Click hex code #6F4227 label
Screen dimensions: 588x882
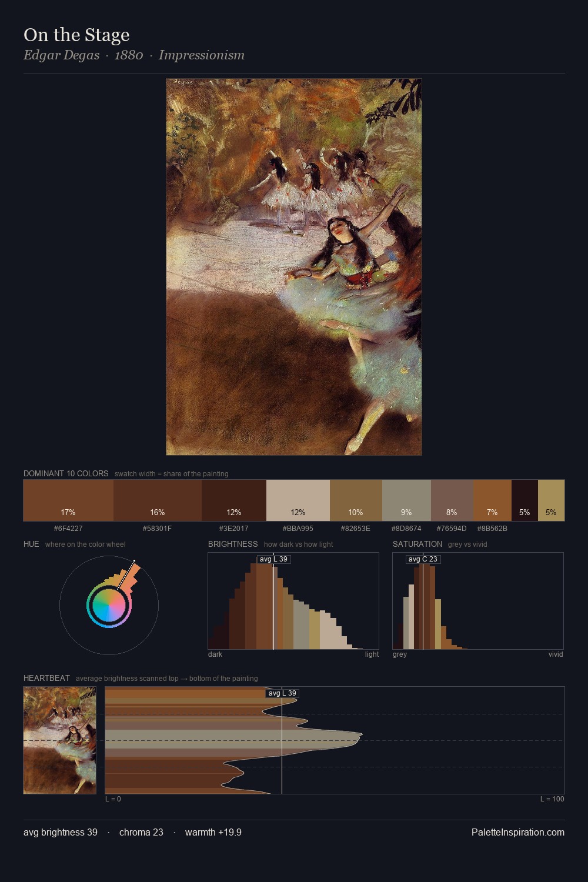68,529
